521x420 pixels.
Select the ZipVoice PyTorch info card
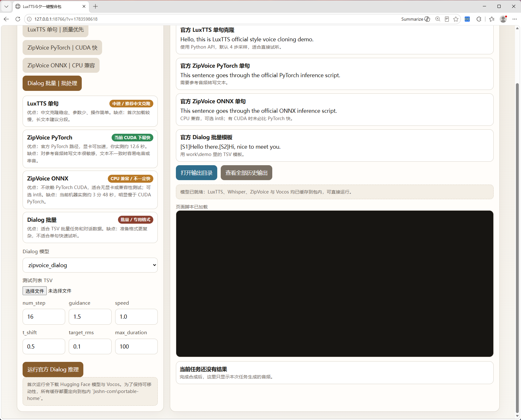(90, 149)
